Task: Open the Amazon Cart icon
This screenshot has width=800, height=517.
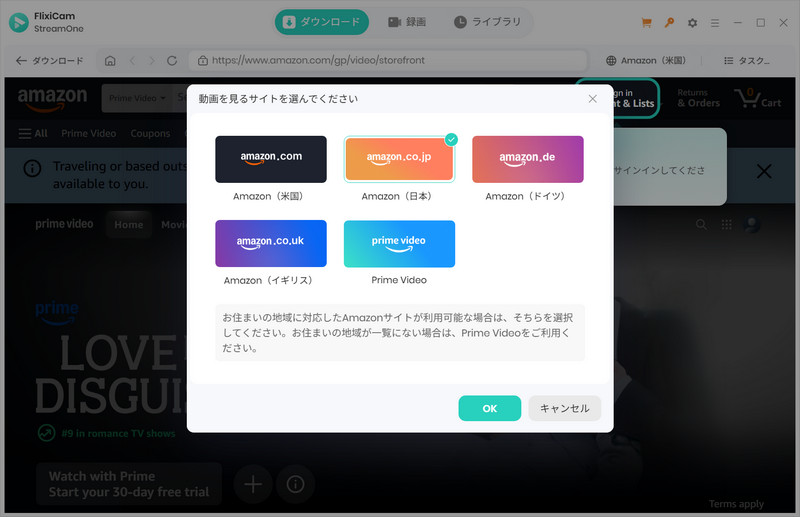Action: 758,98
